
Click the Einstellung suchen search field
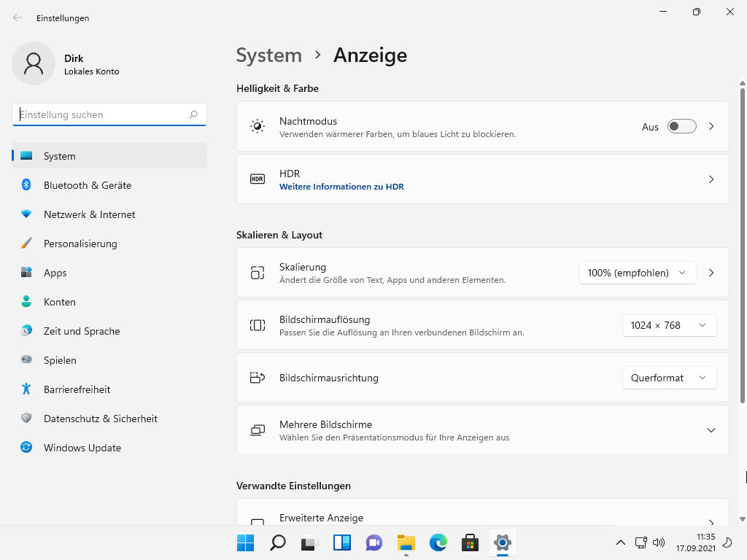[102, 114]
